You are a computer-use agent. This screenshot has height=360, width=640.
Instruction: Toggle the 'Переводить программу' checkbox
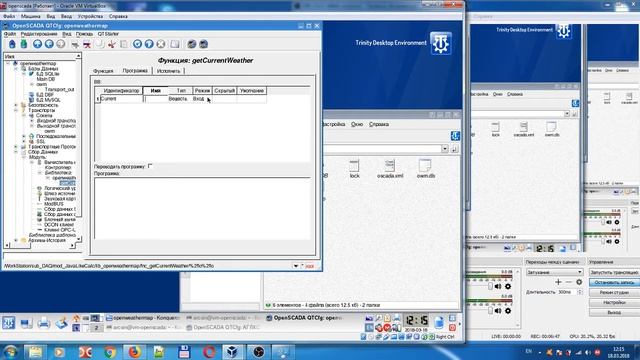[x=150, y=166]
